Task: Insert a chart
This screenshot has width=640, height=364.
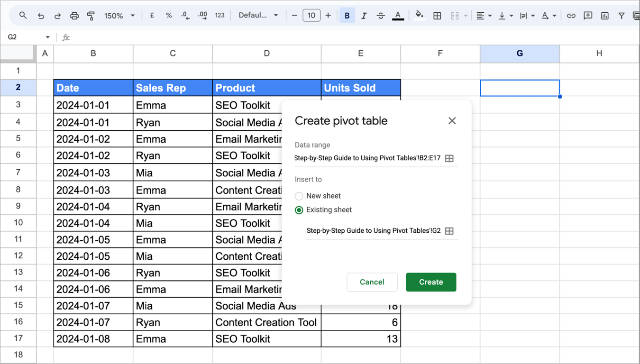Action: click(605, 16)
